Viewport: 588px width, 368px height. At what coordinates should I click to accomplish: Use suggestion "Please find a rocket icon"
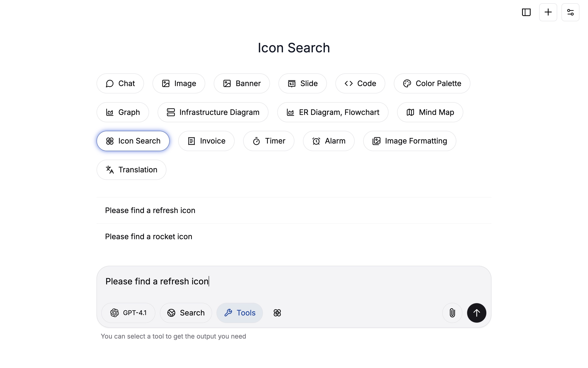(x=294, y=237)
